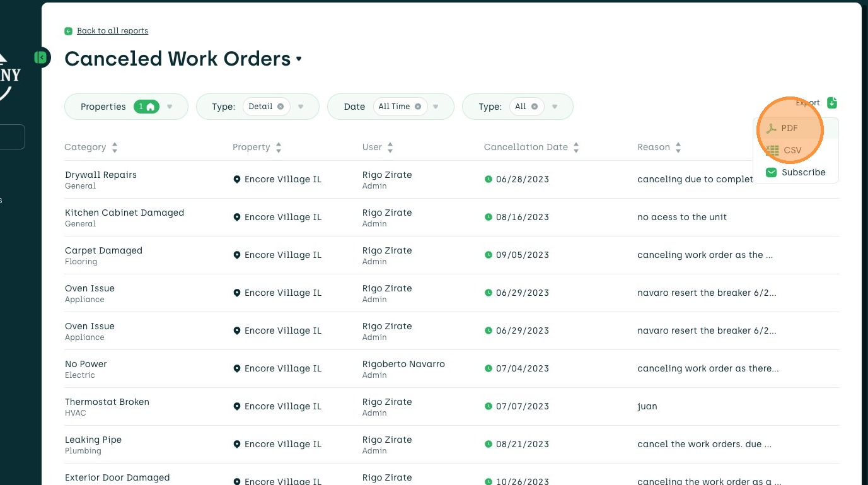The height and width of the screenshot is (485, 868).
Task: Click location pin in Kitchen Cabinet Damaged row
Action: (x=237, y=218)
